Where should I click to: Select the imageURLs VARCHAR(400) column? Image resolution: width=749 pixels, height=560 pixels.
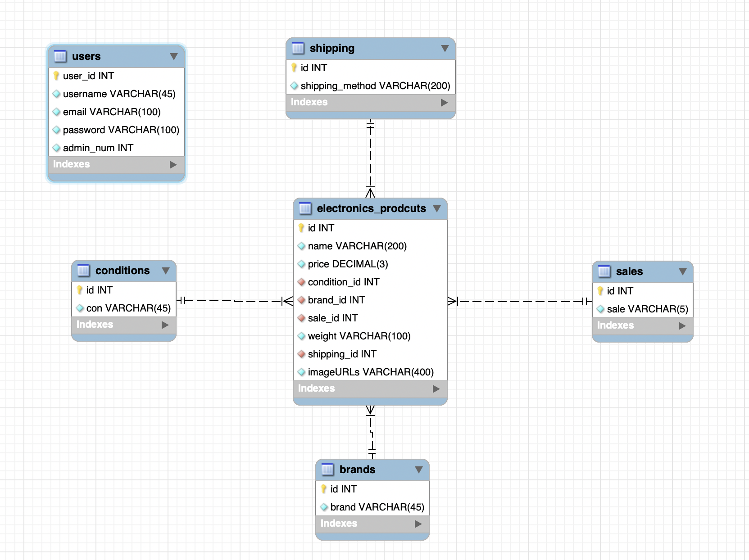coord(370,372)
